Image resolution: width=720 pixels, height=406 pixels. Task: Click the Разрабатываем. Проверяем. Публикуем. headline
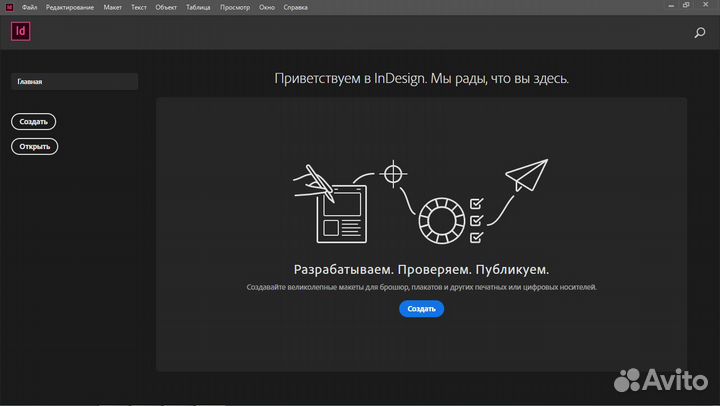click(422, 269)
